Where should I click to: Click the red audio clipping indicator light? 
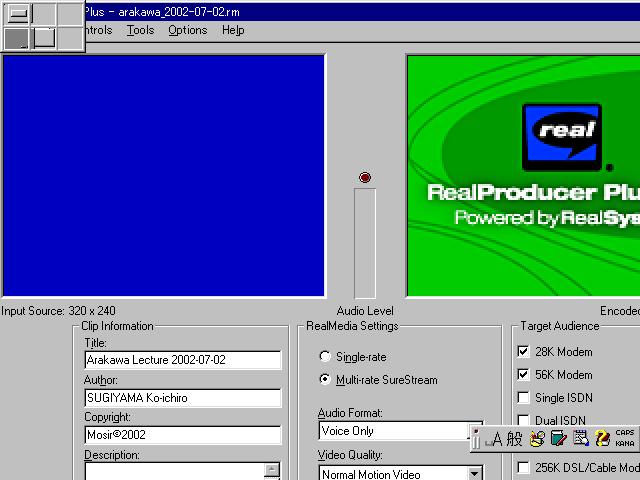[365, 178]
